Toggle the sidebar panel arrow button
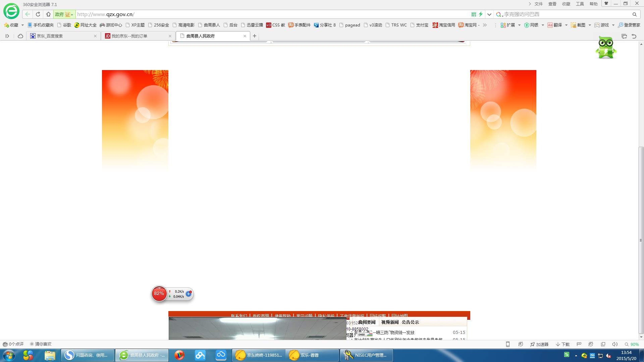644x362 pixels. coord(7,36)
